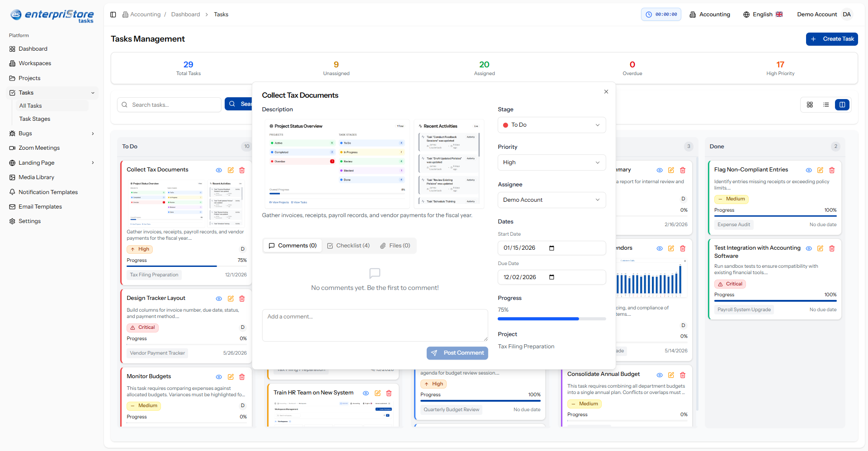
Task: Click edit icon on Design Tracker Layout card
Action: tap(231, 299)
